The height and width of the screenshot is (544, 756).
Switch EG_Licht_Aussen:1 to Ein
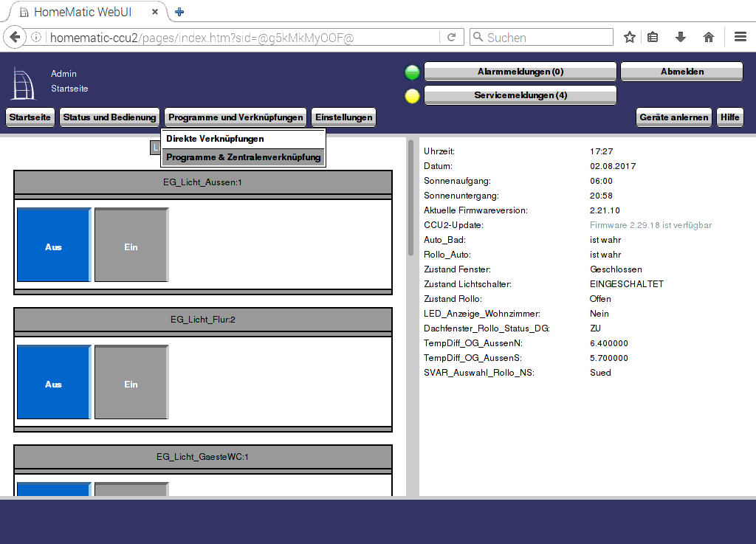tap(131, 246)
